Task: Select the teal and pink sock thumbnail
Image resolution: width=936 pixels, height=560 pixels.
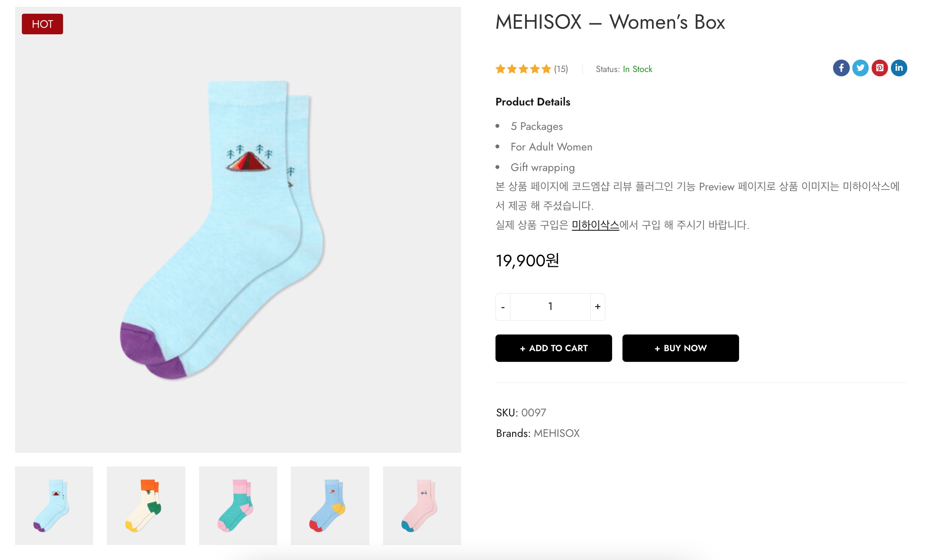Action: click(x=238, y=506)
